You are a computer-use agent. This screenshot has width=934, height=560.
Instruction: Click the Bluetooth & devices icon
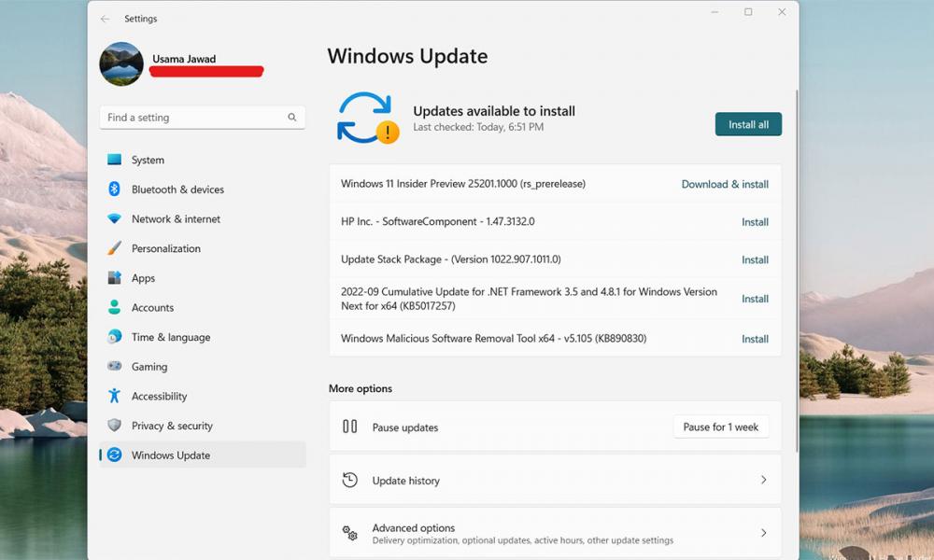coord(114,189)
